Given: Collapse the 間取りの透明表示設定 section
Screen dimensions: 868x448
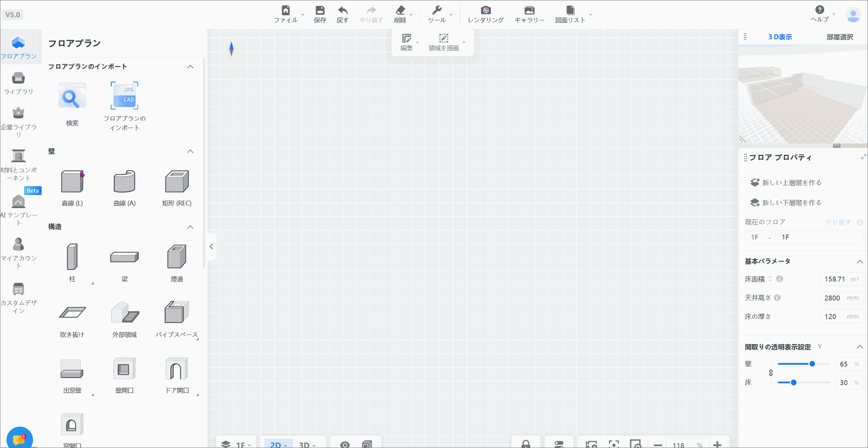Looking at the screenshot, I should tap(860, 347).
